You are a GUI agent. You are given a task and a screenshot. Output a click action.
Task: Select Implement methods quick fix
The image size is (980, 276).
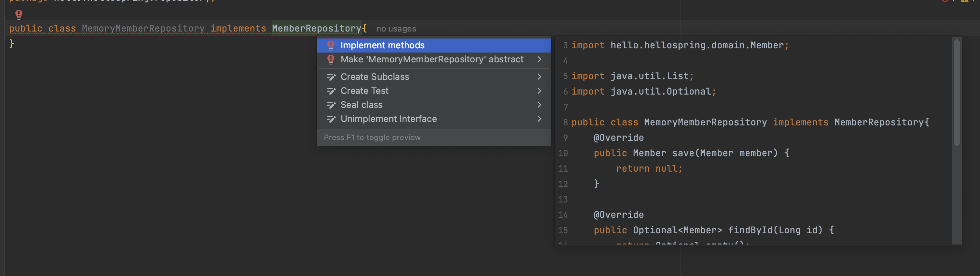(434, 46)
